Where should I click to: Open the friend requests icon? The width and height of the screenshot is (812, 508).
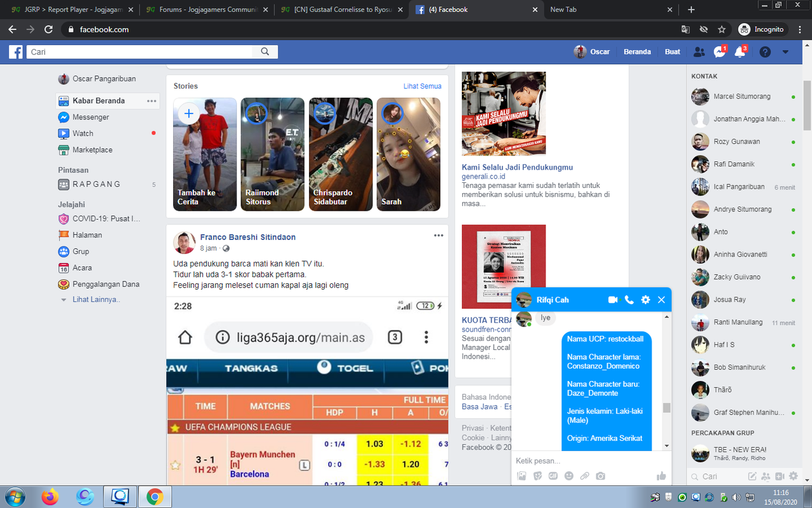(x=699, y=51)
